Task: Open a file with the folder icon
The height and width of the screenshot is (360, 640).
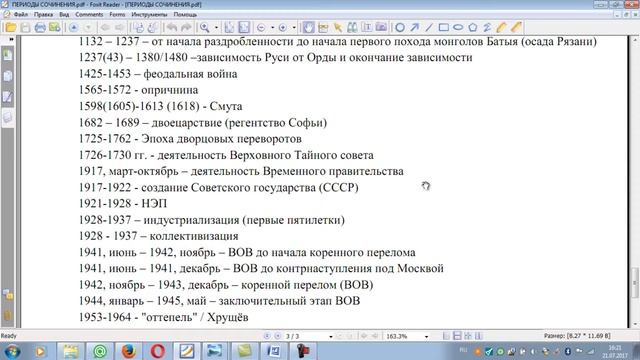Action: 11,27
